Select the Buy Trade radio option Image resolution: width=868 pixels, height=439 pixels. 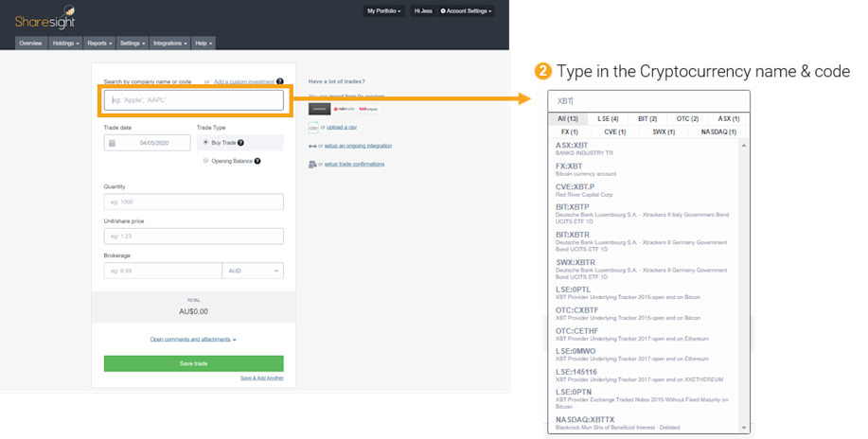coord(205,142)
